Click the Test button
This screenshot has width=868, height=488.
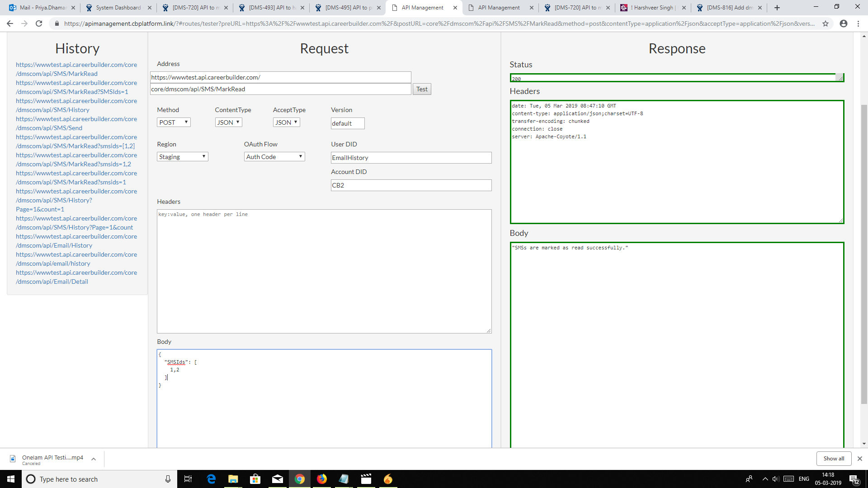[x=421, y=89]
